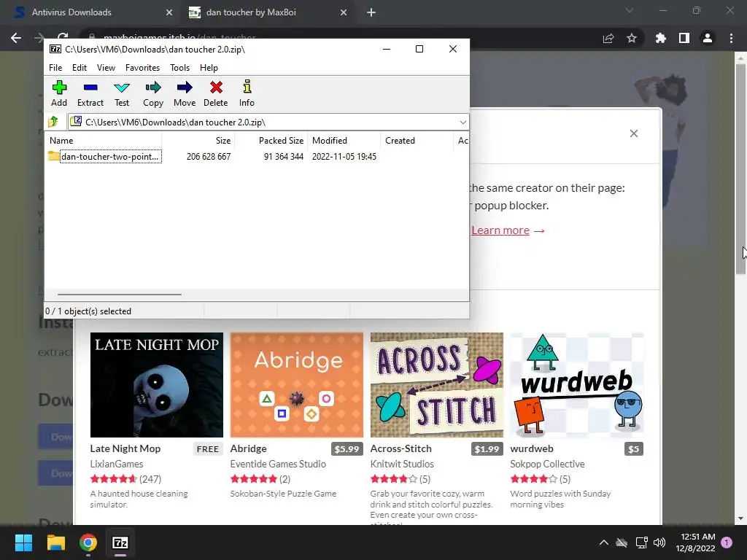
Task: Click the 2022-11-05 19:45 modified date
Action: (344, 157)
